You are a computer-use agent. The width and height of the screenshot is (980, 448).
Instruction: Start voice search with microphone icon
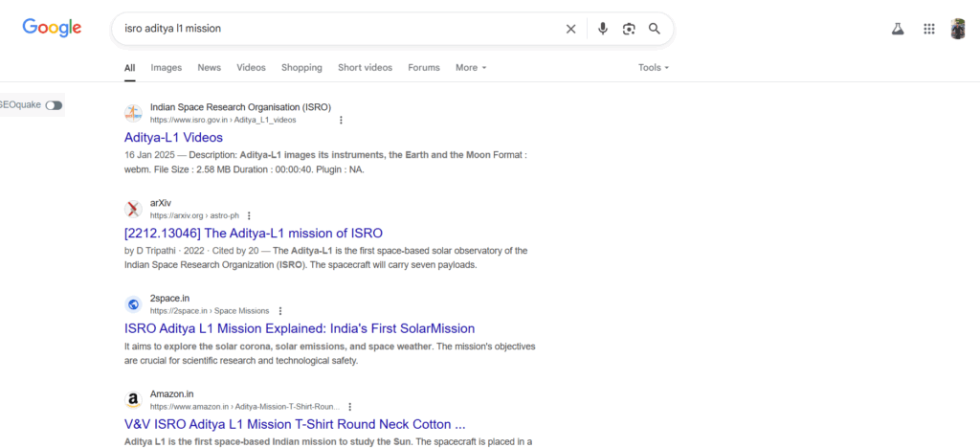tap(603, 29)
